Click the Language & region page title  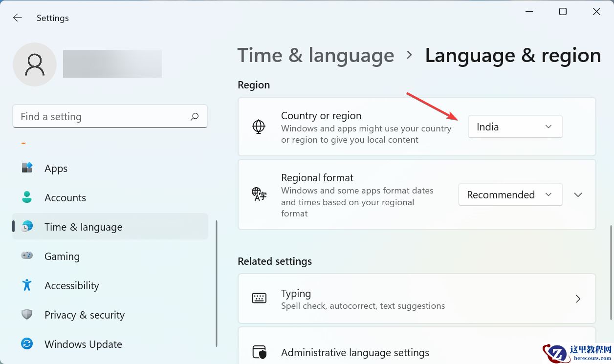point(513,55)
